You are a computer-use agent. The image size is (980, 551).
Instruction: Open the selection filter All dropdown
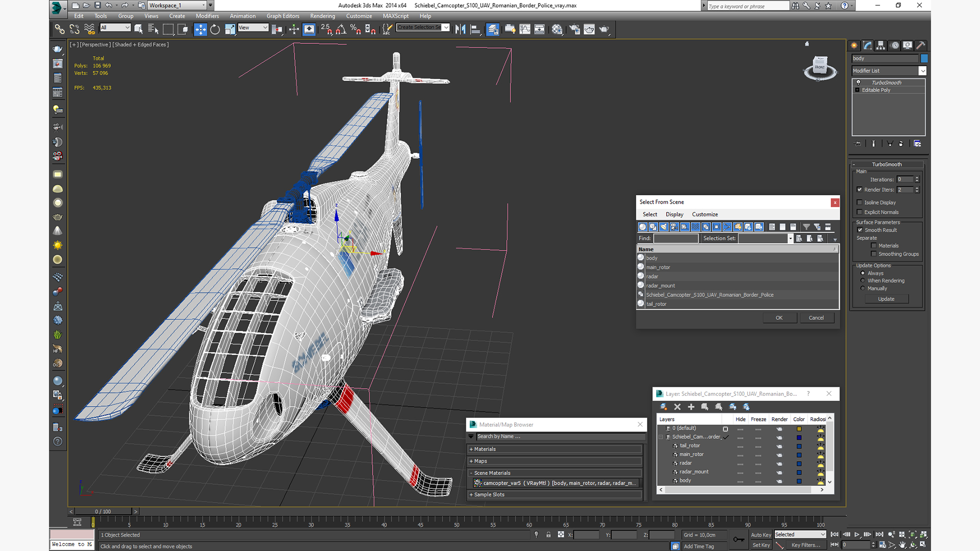[115, 28]
